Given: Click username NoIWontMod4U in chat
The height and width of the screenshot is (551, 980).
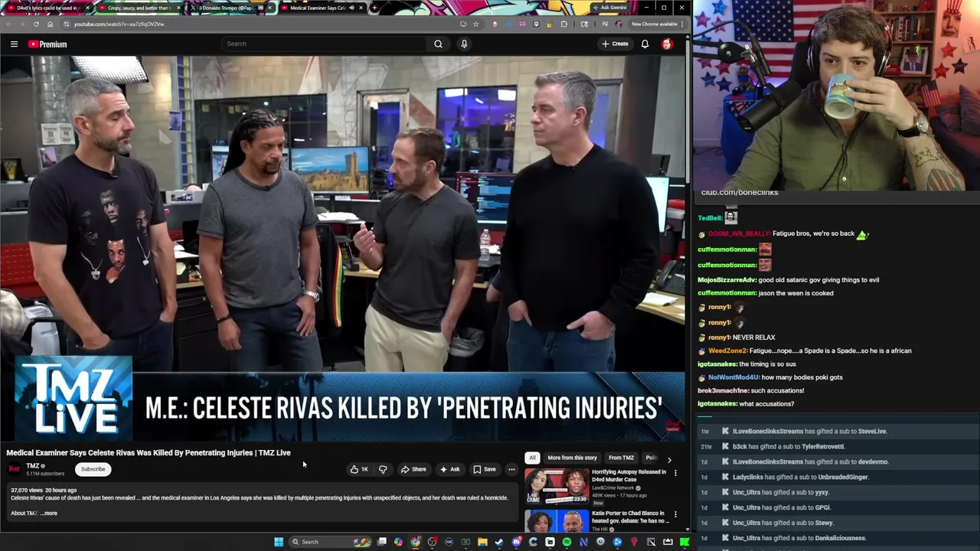Looking at the screenshot, I should coord(733,377).
